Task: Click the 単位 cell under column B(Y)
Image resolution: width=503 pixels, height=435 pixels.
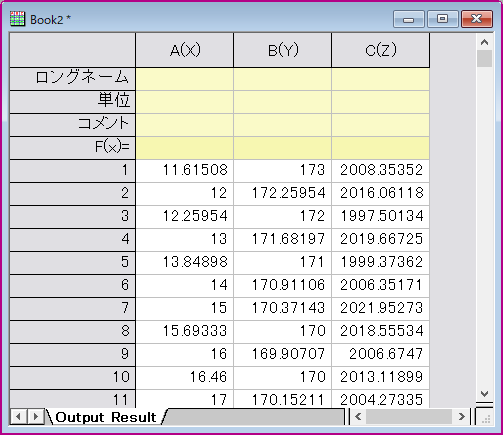Action: [283, 102]
